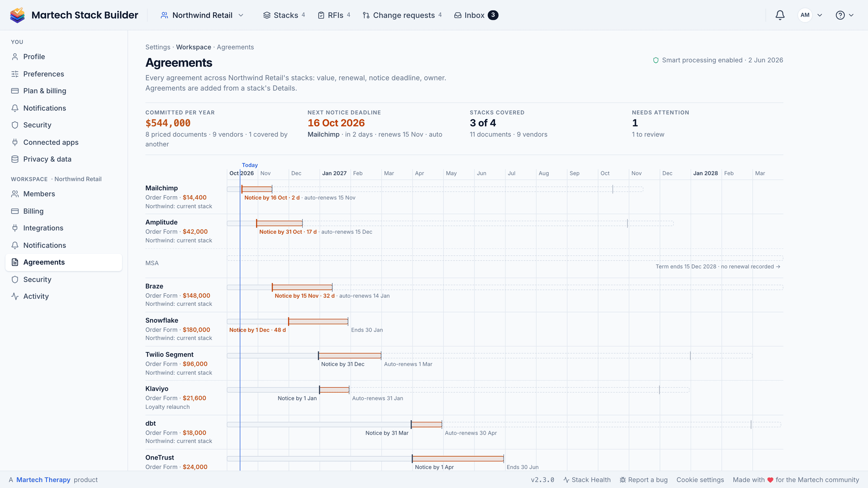Open Stack Health from the footer
This screenshot has width=868, height=488.
587,480
